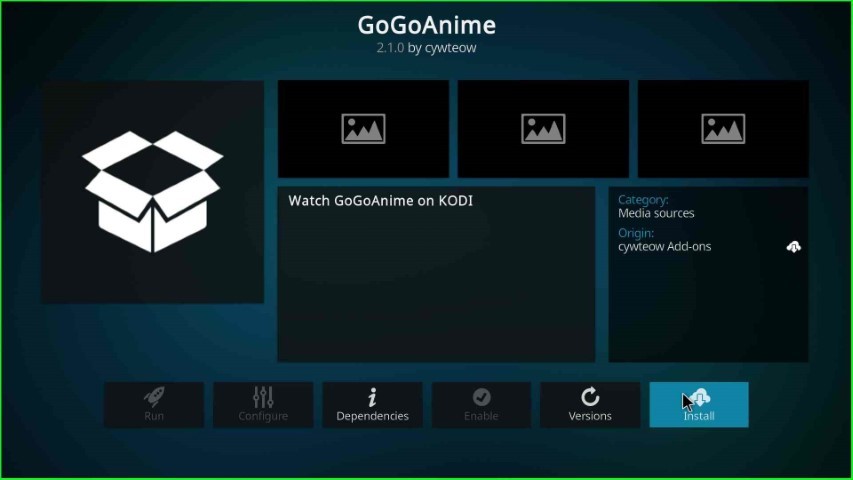Image resolution: width=853 pixels, height=480 pixels.
Task: Click the Install button
Action: 699,404
